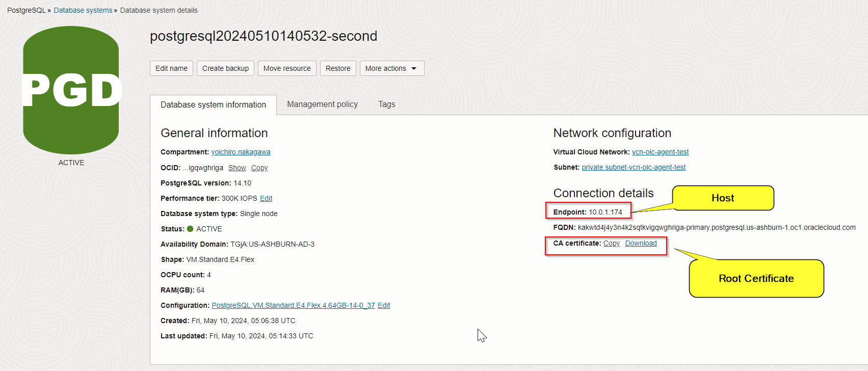The height and width of the screenshot is (371, 868).
Task: Click the Edit name button
Action: 171,68
